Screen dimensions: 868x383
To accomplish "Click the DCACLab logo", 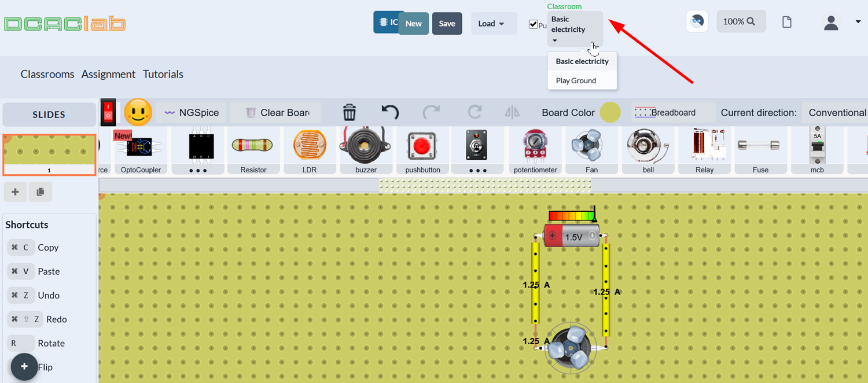I will click(65, 24).
